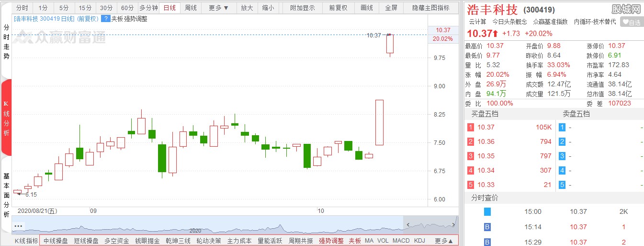The image size is (644, 246).
Task: Select the 60分 period
Action: [127, 8]
